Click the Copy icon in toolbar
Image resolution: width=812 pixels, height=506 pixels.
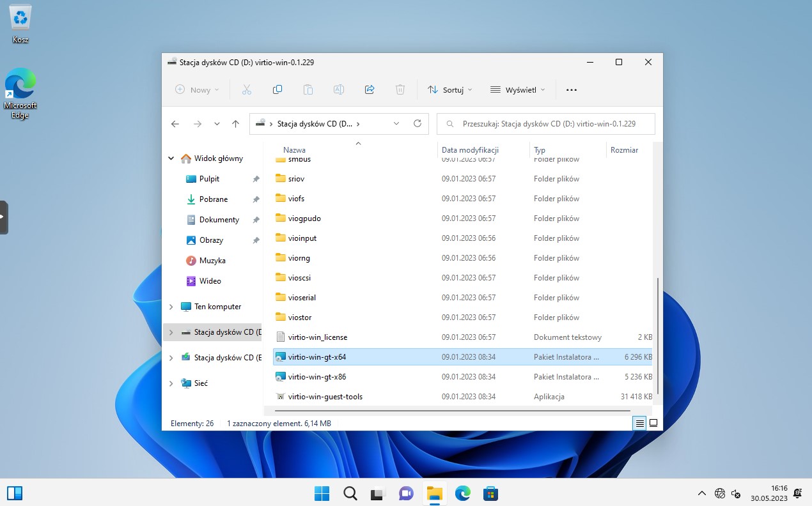pos(277,90)
